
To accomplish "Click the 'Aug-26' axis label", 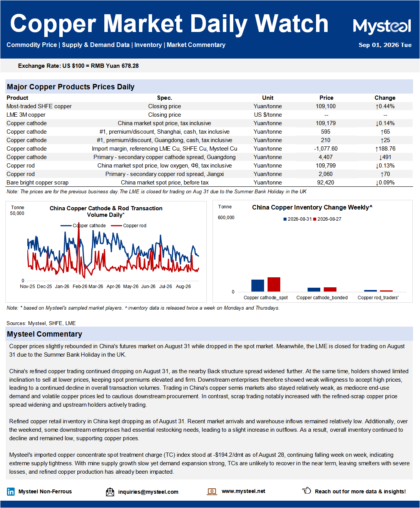I will (x=183, y=287).
